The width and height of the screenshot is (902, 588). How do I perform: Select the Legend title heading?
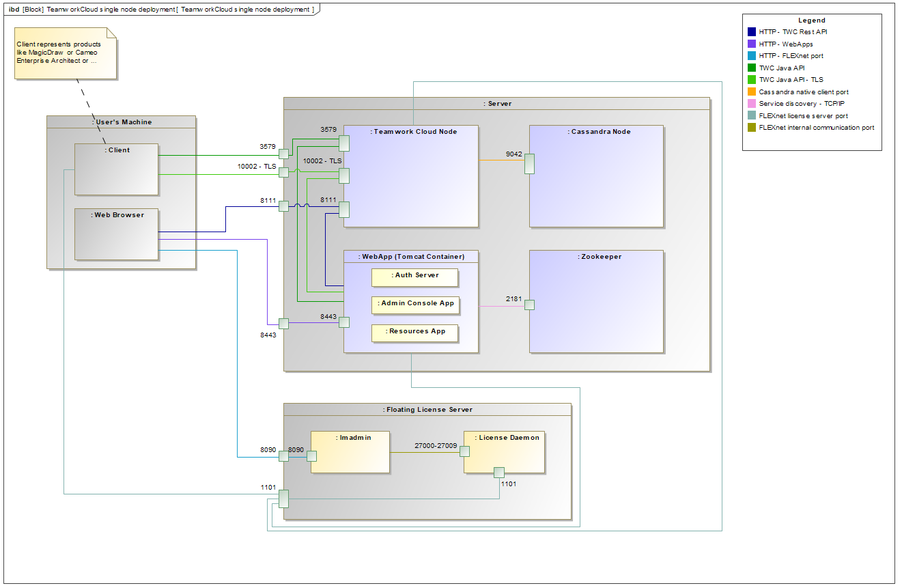click(x=811, y=20)
